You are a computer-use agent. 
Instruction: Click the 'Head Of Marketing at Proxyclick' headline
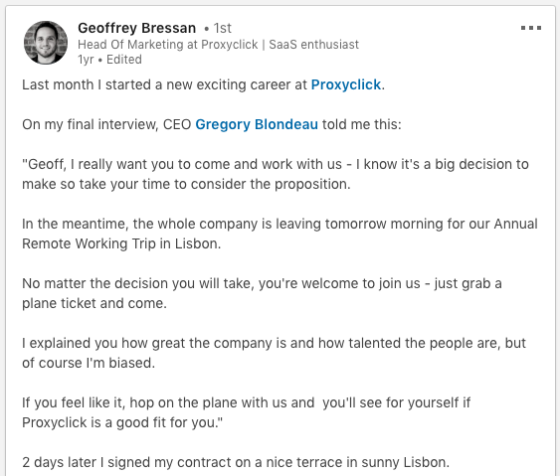click(x=168, y=45)
